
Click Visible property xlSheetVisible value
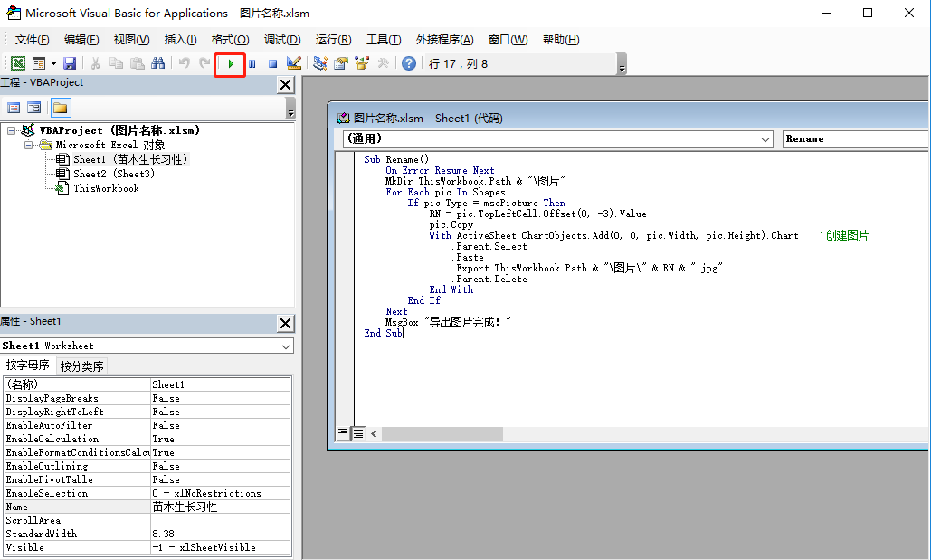(x=220, y=547)
